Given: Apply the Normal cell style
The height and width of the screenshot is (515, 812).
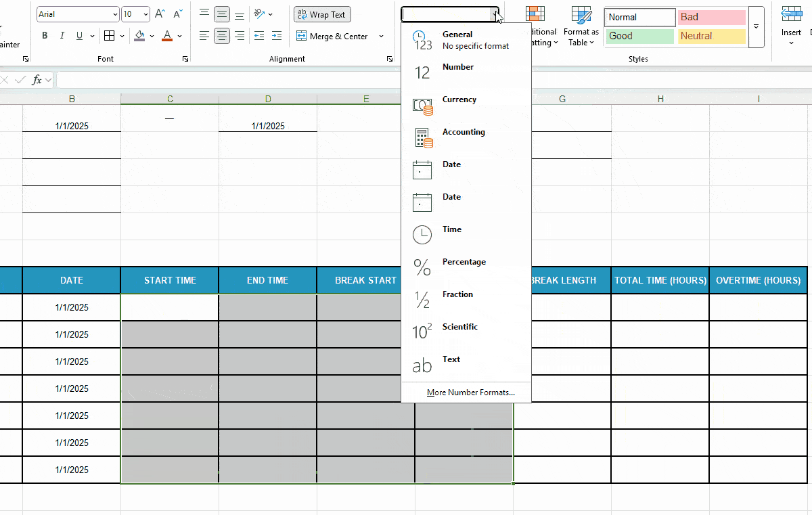Looking at the screenshot, I should point(639,16).
